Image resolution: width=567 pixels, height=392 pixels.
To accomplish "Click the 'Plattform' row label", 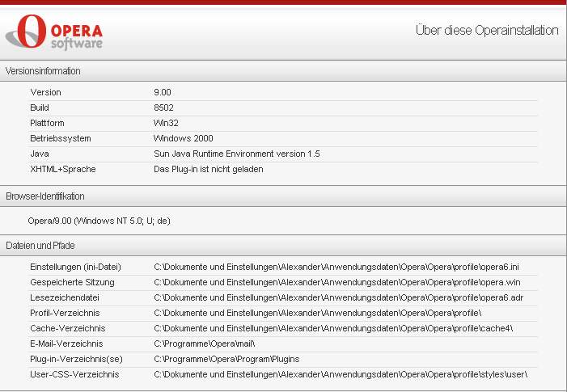I will (x=47, y=123).
